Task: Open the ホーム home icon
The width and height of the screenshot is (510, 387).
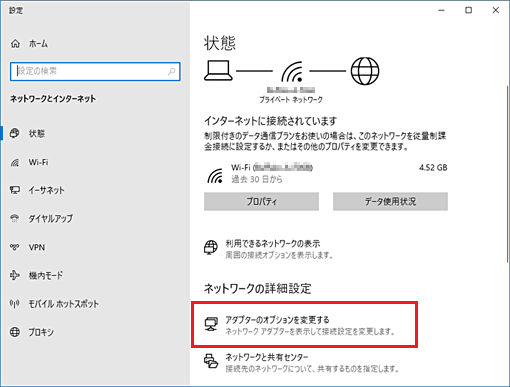Action: click(x=15, y=44)
